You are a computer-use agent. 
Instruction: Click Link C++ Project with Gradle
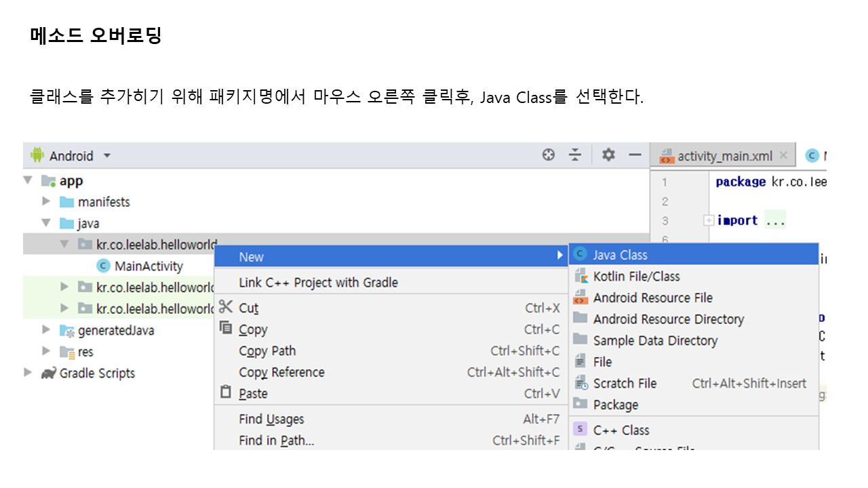pyautogui.click(x=318, y=282)
